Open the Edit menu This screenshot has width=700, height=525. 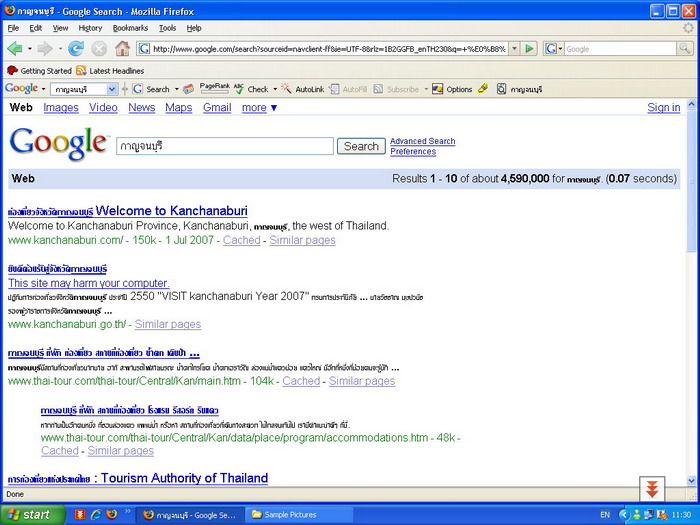pos(36,28)
